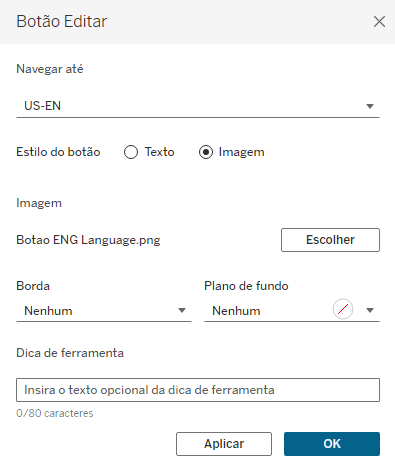Click the Botão Editar dialog title
The width and height of the screenshot is (395, 473).
62,22
